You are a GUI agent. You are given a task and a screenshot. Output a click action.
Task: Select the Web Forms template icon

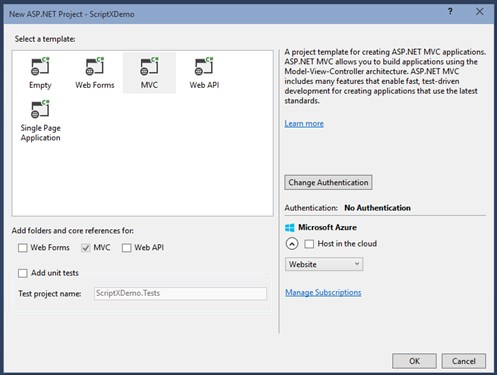point(95,66)
